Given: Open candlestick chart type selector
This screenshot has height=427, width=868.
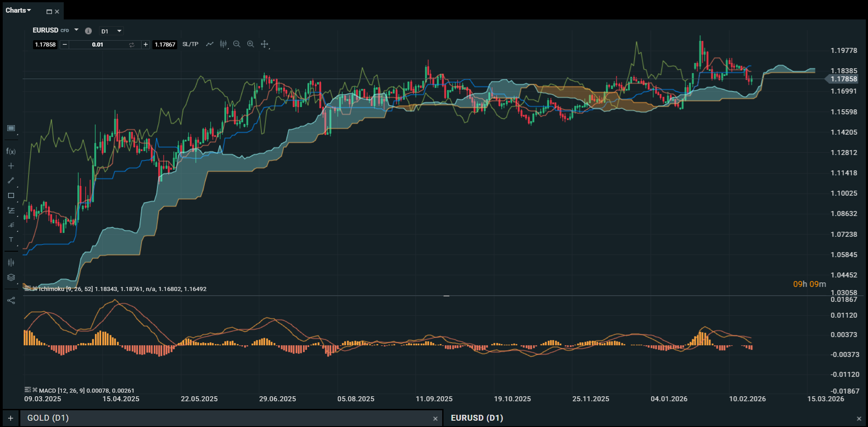Looking at the screenshot, I should coord(223,44).
